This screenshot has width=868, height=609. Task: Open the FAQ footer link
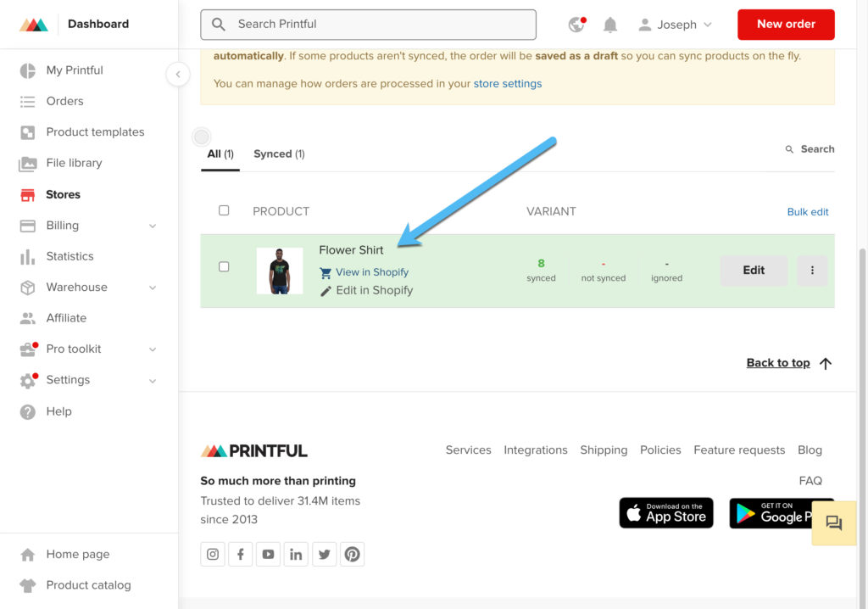click(810, 481)
